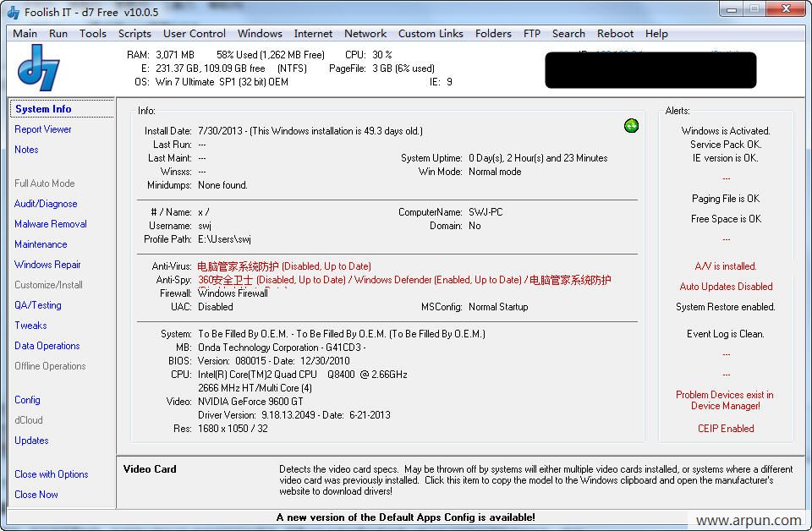812x531 pixels.
Task: Open Updates in the sidebar
Action: (31, 441)
